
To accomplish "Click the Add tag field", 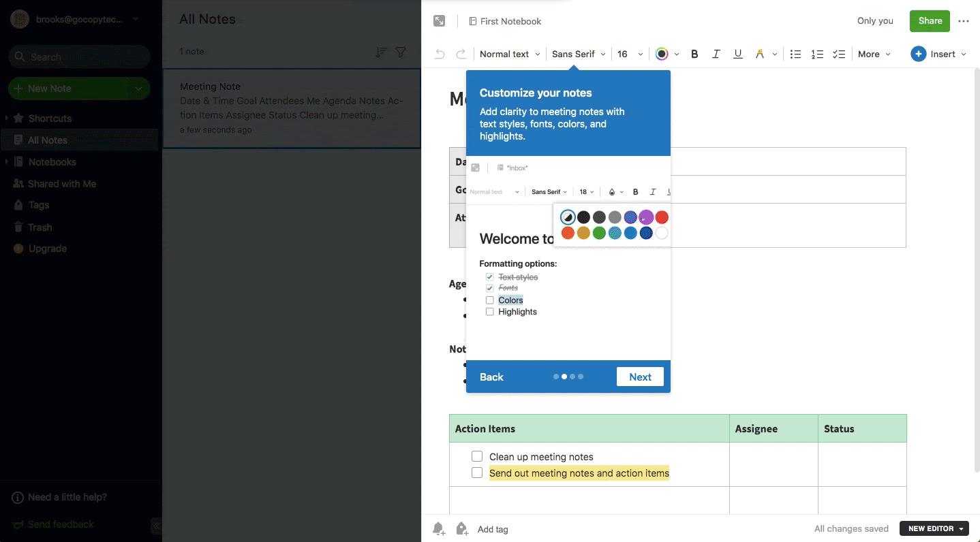I will point(493,529).
